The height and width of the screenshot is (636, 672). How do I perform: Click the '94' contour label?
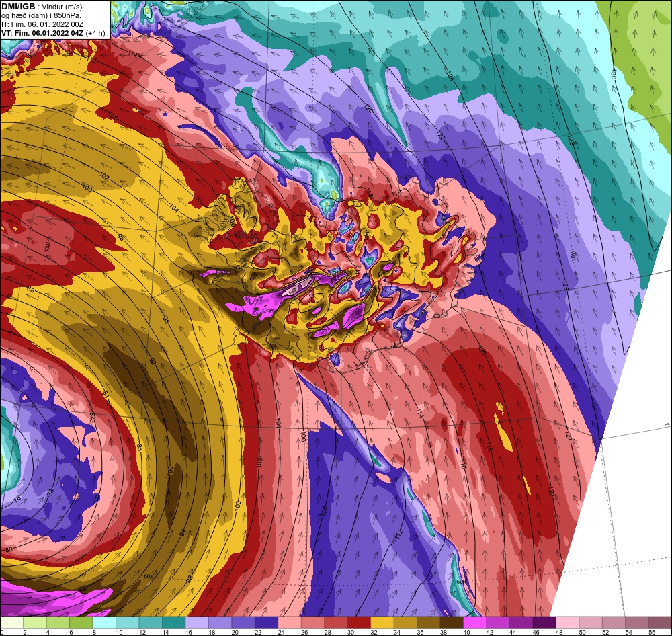pyautogui.click(x=183, y=533)
